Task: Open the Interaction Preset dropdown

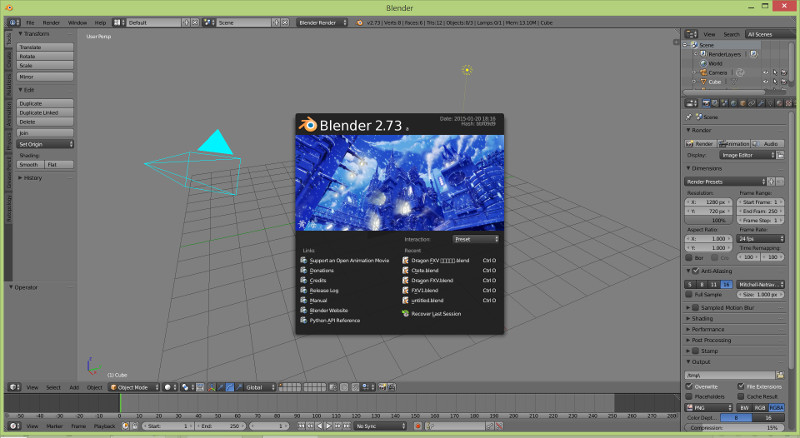Action: 476,239
